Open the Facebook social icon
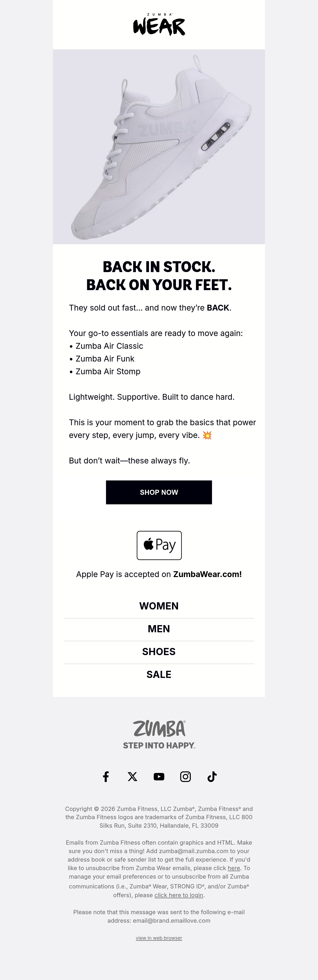 106,776
